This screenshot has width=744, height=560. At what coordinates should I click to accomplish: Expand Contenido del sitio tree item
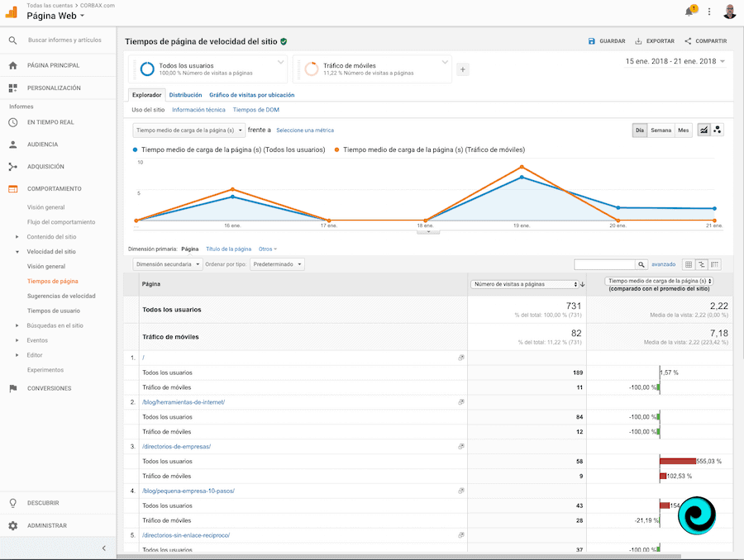[x=17, y=237]
